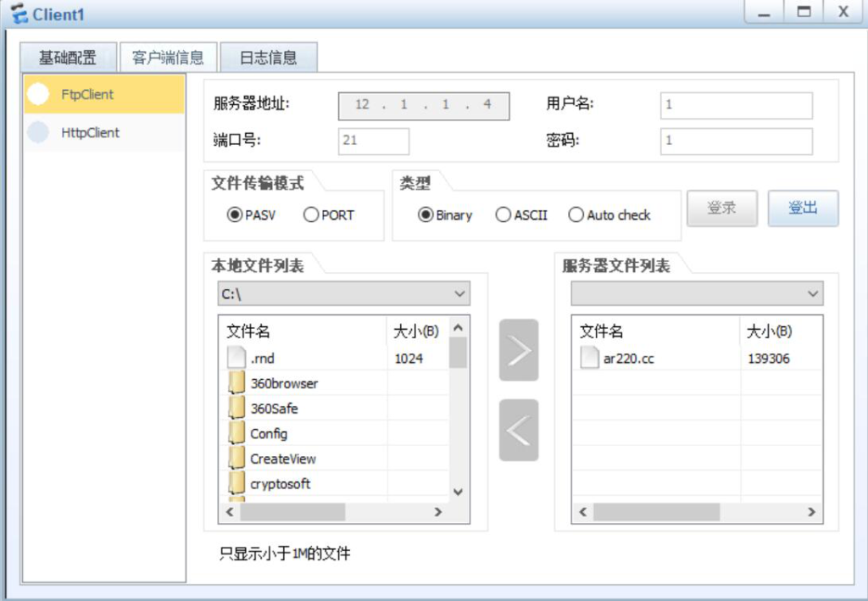868x601 pixels.
Task: Click the 360browser folder icon
Action: click(236, 383)
